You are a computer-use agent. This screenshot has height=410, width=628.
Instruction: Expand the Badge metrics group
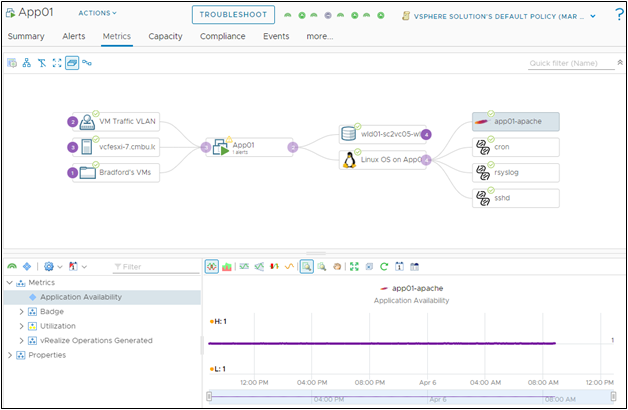(x=21, y=312)
